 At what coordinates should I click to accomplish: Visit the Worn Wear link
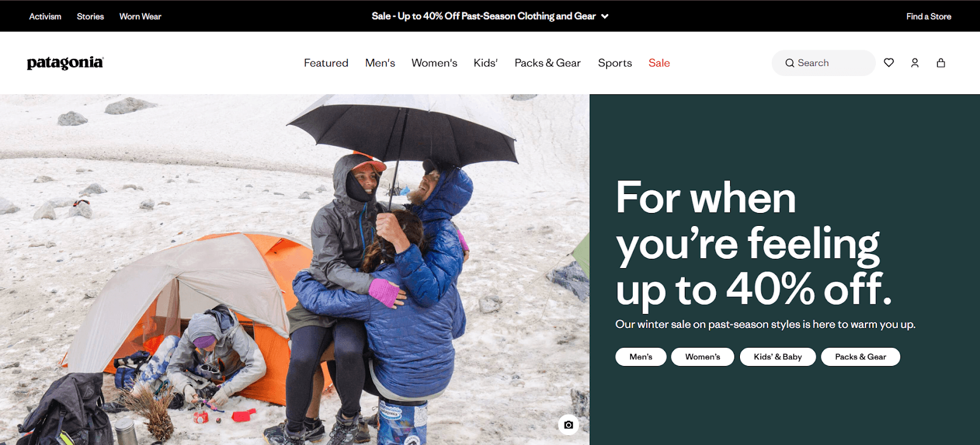[140, 17]
